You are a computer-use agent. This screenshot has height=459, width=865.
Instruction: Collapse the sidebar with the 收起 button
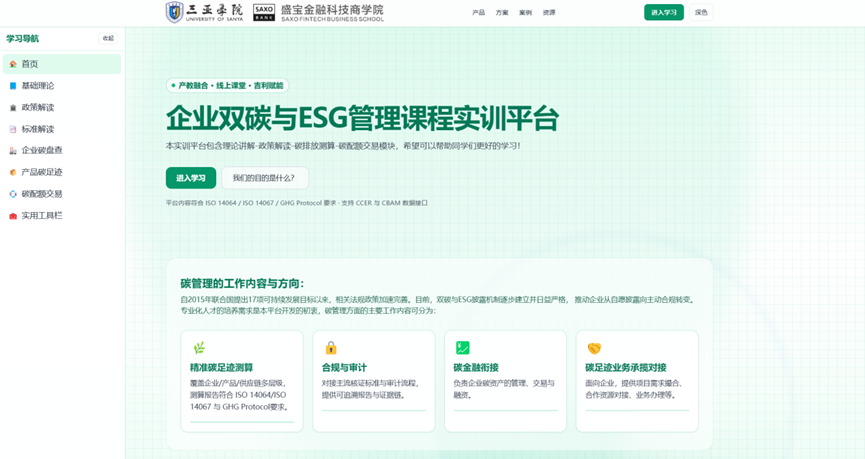(108, 39)
